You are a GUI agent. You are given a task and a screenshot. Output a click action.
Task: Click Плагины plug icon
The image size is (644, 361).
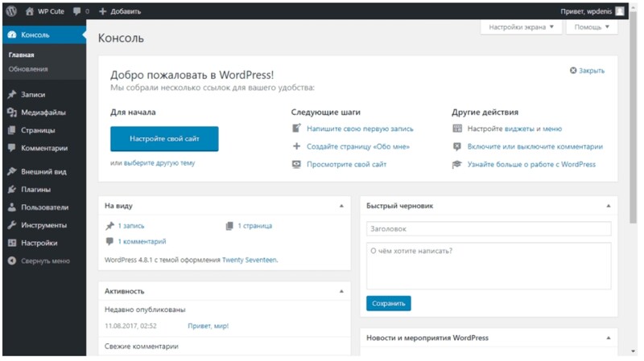coord(12,189)
